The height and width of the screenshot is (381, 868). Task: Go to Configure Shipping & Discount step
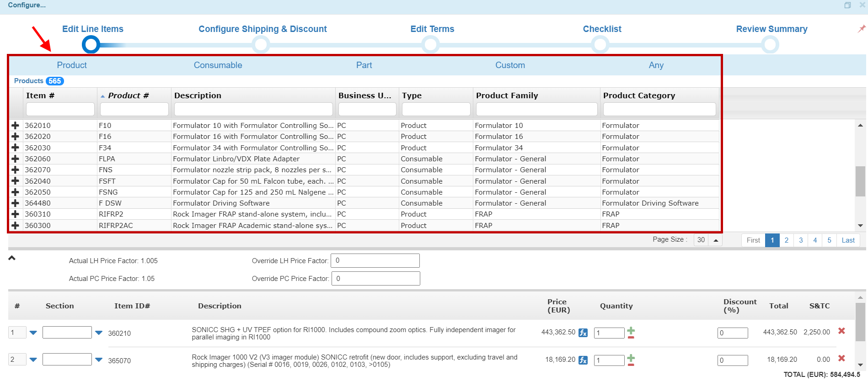point(263,29)
